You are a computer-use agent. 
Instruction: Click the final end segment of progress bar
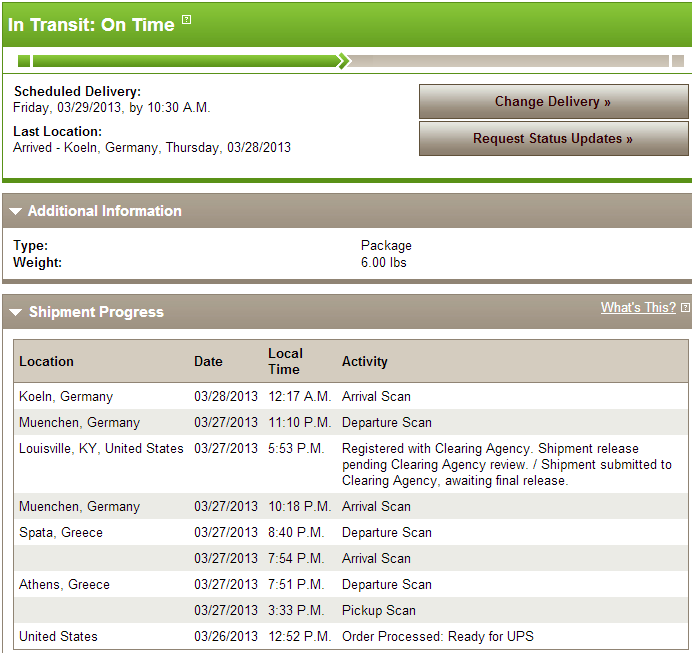pyautogui.click(x=678, y=61)
